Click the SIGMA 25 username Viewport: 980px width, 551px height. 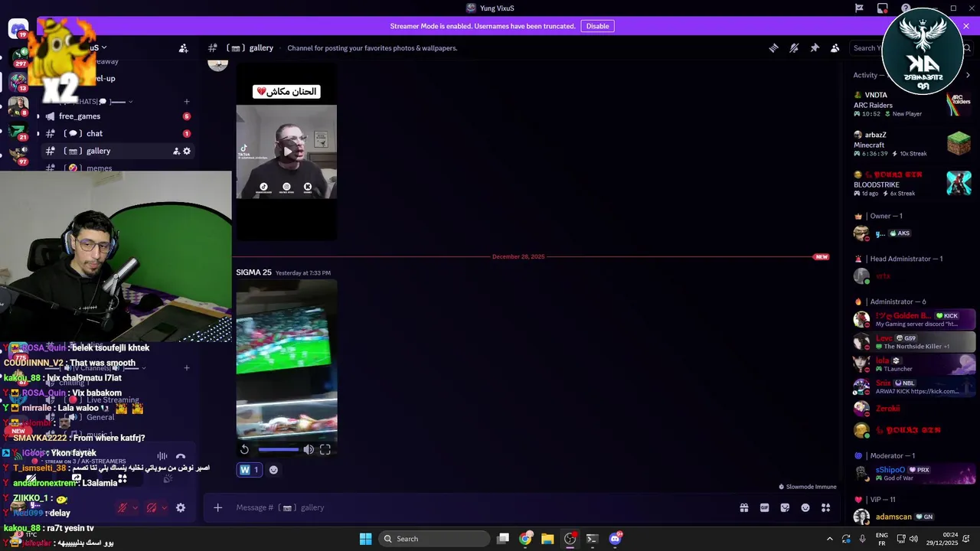[253, 272]
